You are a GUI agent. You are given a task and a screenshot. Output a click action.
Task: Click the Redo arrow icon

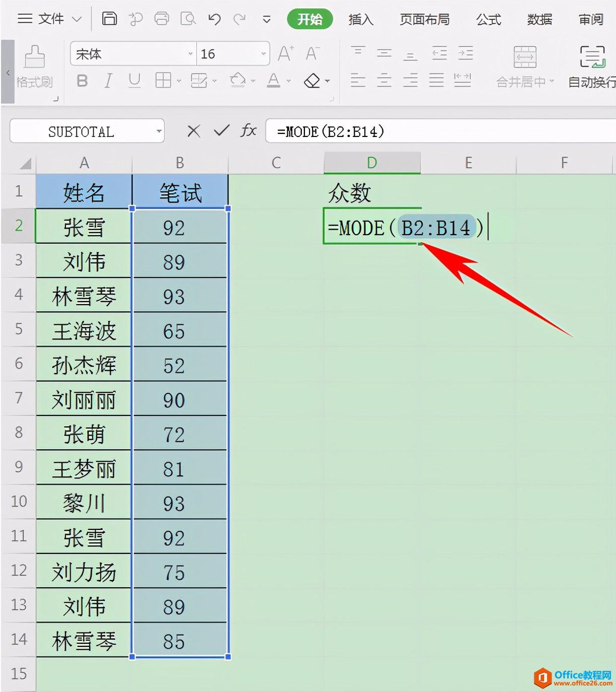[240, 19]
